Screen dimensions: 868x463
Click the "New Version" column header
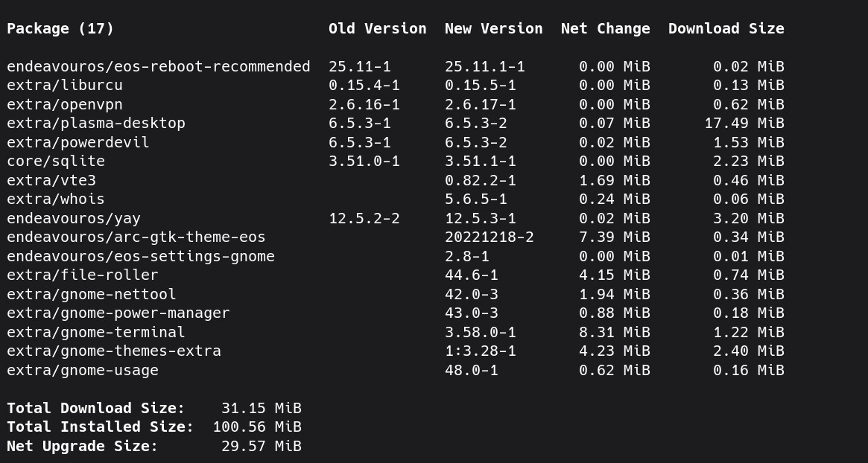(x=494, y=29)
